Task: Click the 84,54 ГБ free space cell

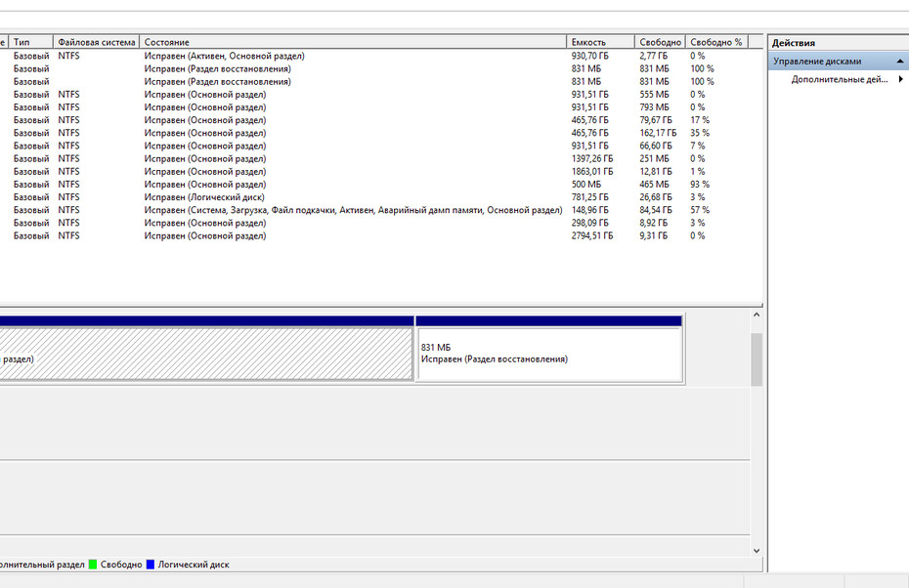Action: click(656, 210)
